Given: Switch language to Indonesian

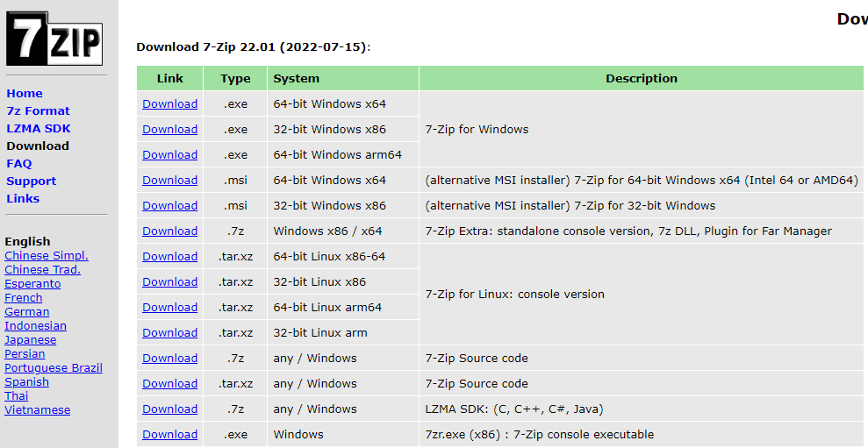Looking at the screenshot, I should click(35, 326).
